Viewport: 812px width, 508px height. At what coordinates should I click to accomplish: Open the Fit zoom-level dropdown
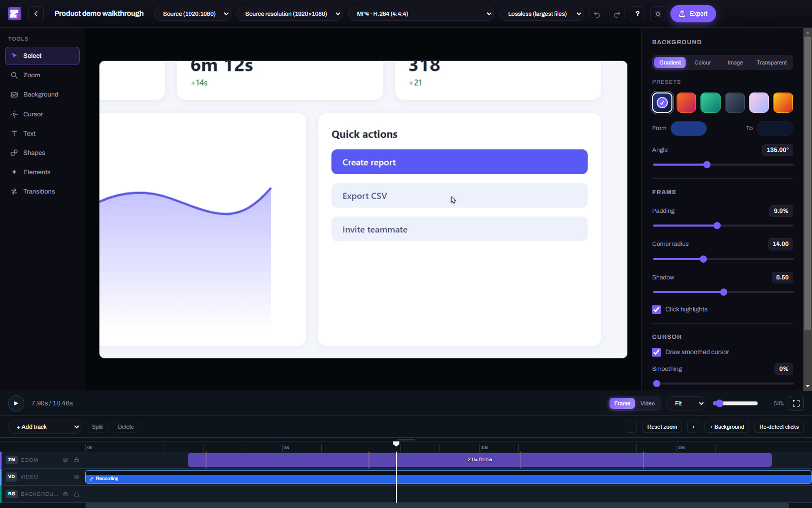point(686,403)
